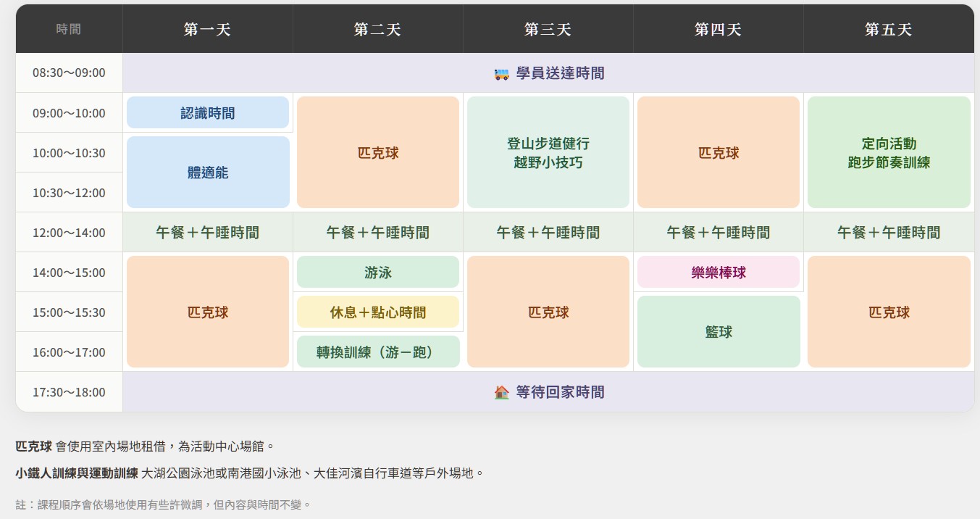Viewport: 980px width, 519px height.
Task: Click the 第五天 afternoon 匹克球 block
Action: pyautogui.click(x=888, y=312)
